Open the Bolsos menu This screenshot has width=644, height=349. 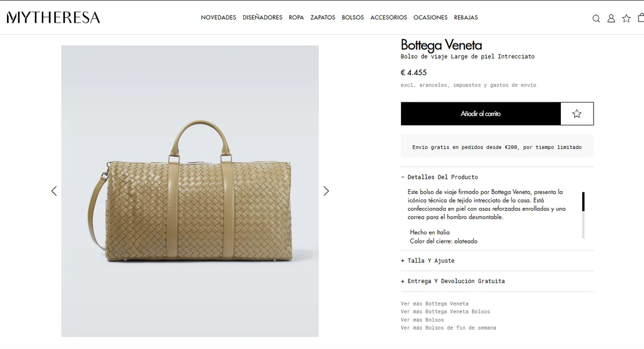pos(353,18)
